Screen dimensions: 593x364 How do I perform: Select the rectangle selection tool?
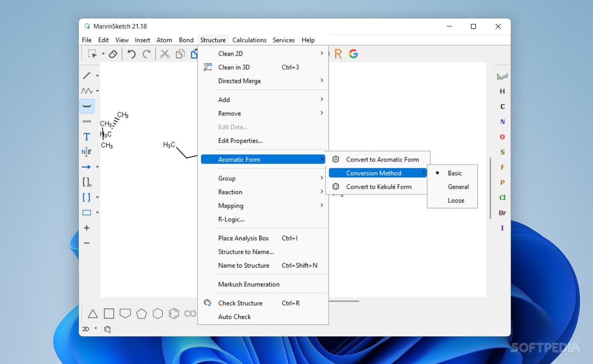tap(92, 54)
